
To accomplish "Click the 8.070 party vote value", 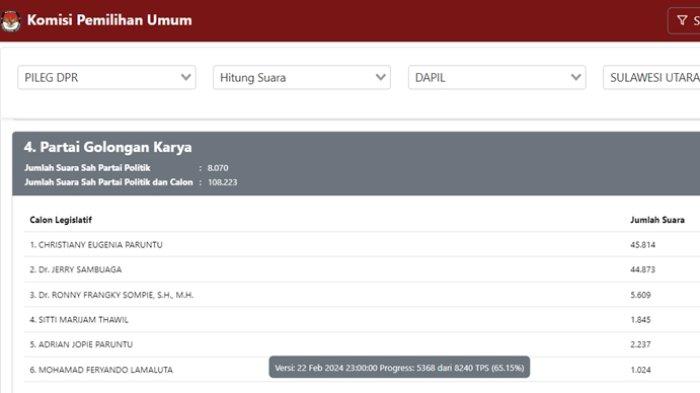I will [218, 168].
